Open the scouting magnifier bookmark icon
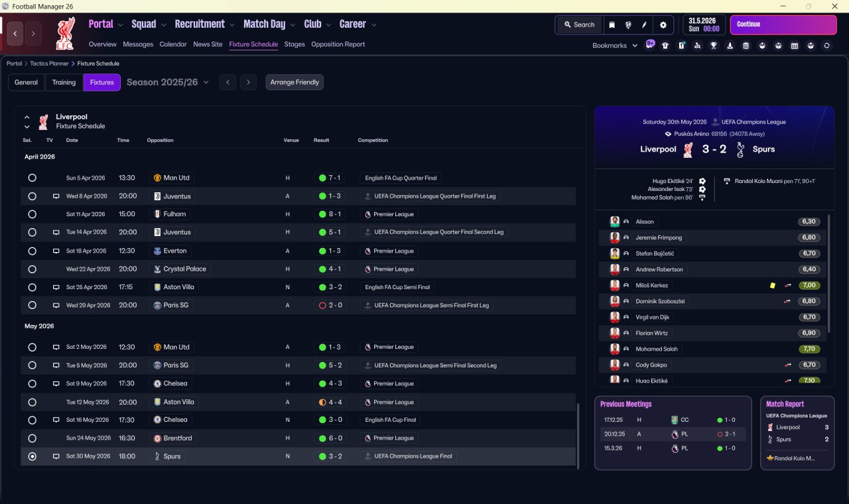 point(697,46)
